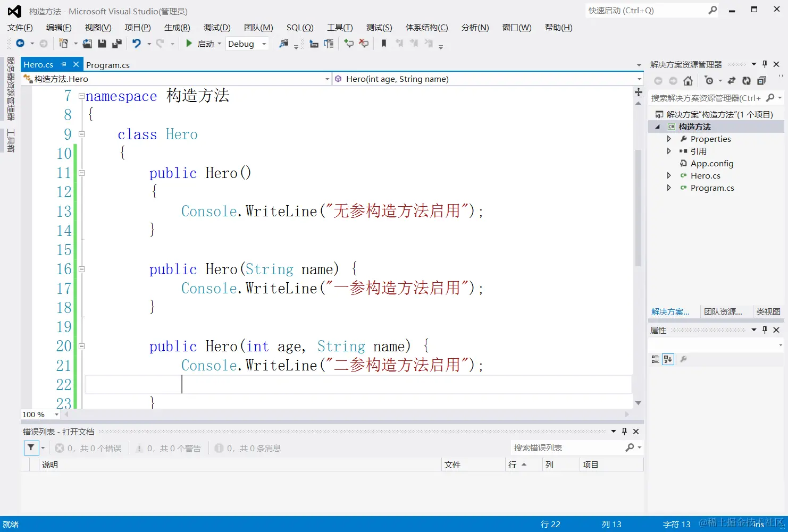The image size is (788, 532).
Task: Pin the Solution Explorer panel with the pushpin
Action: pyautogui.click(x=765, y=64)
